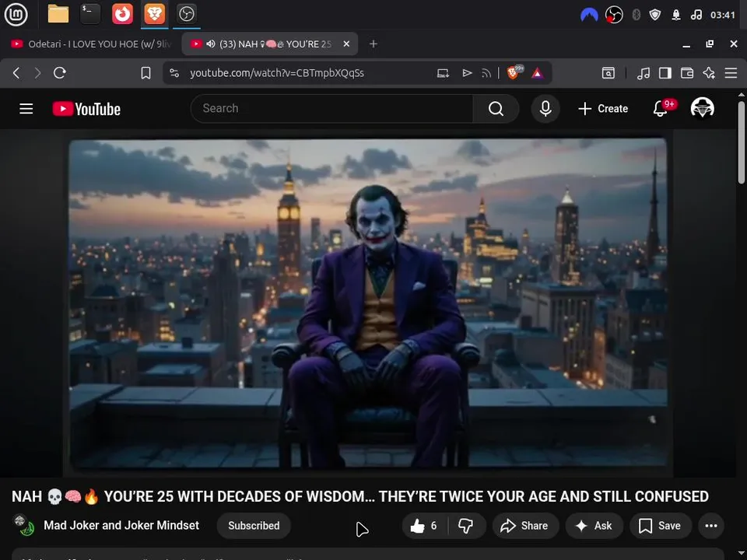Go back to previous page
747x560 pixels.
(16, 73)
